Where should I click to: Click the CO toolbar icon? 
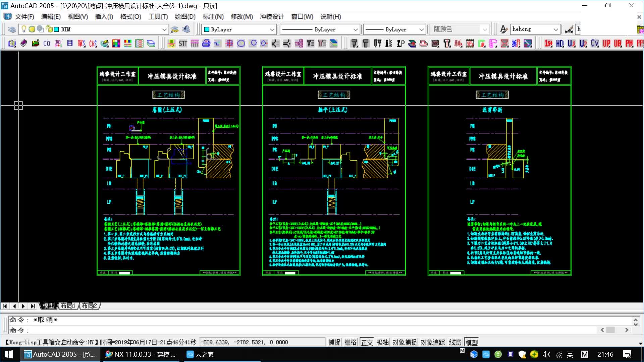coord(47,43)
